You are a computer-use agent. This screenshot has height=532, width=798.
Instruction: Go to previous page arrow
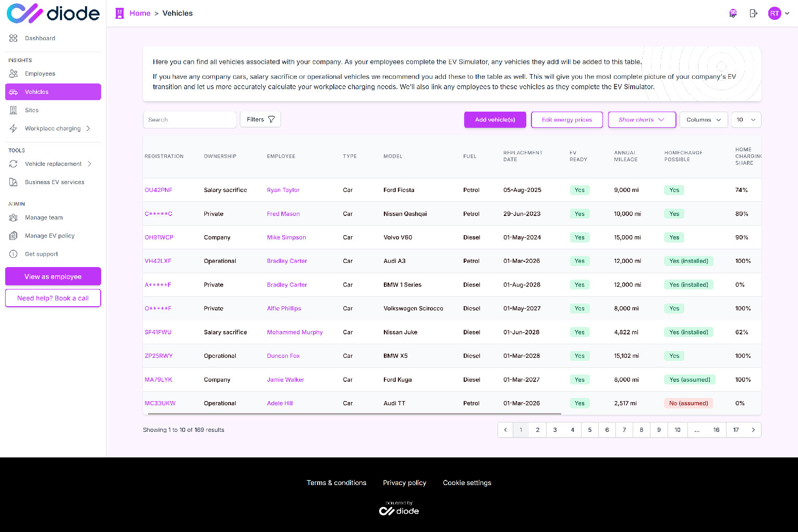pos(505,430)
